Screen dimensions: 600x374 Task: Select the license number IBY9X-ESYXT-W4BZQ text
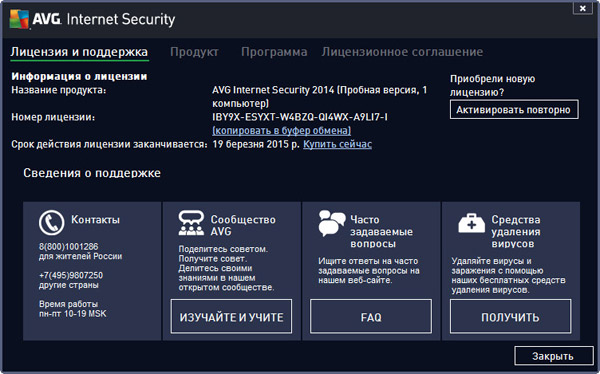[x=300, y=117]
